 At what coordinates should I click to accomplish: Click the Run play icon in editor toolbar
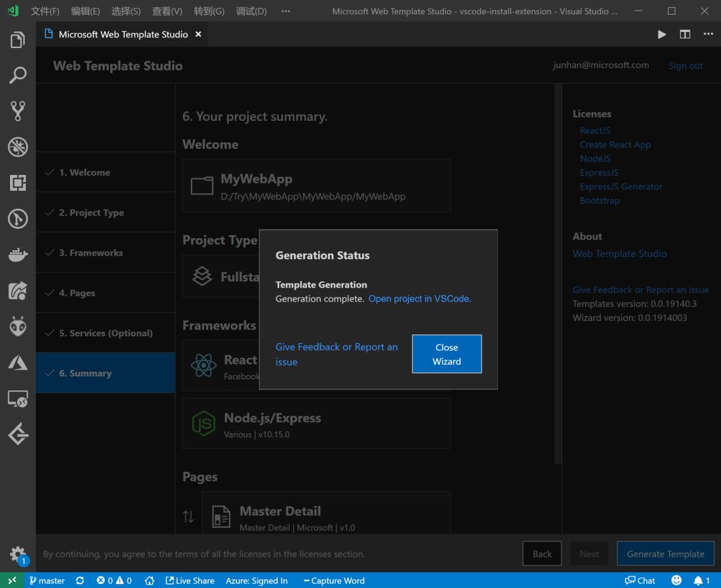(662, 35)
